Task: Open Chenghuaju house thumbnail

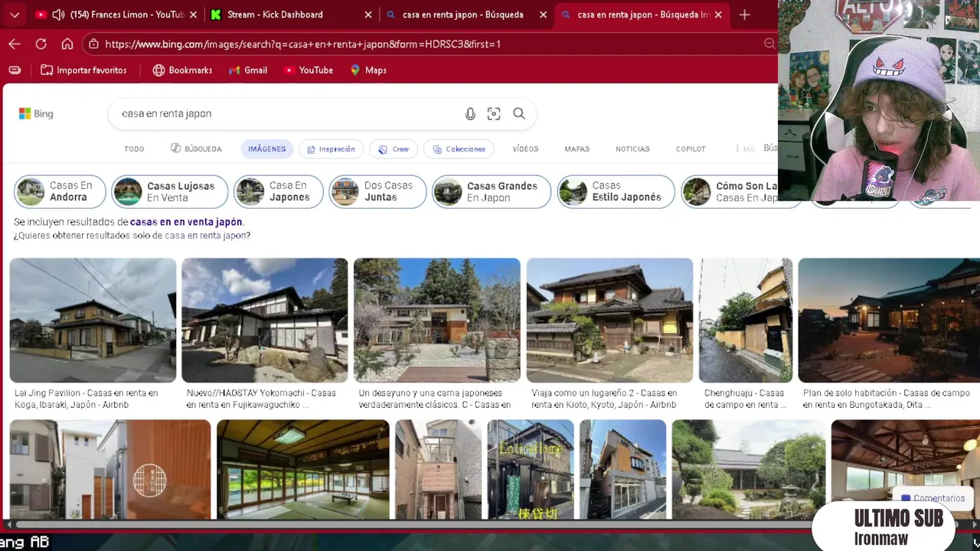Action: tap(746, 320)
